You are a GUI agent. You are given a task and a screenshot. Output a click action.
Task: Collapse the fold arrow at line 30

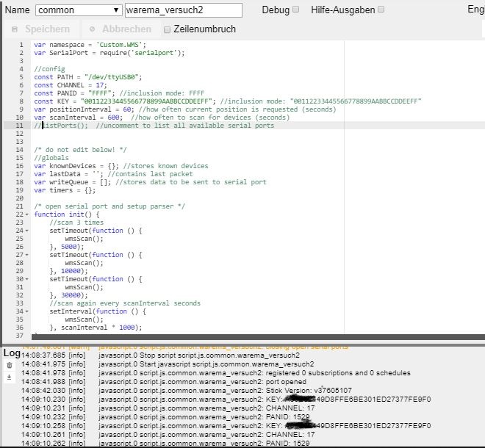(27, 279)
